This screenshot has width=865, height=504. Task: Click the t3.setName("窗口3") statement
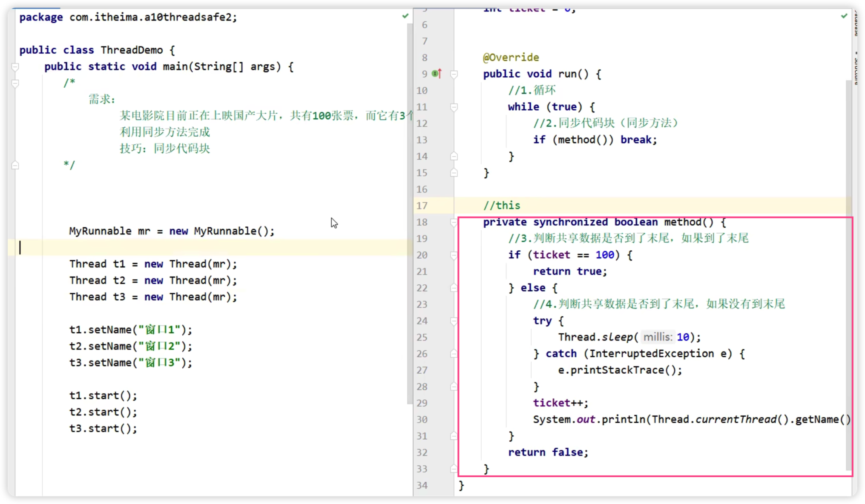(131, 363)
